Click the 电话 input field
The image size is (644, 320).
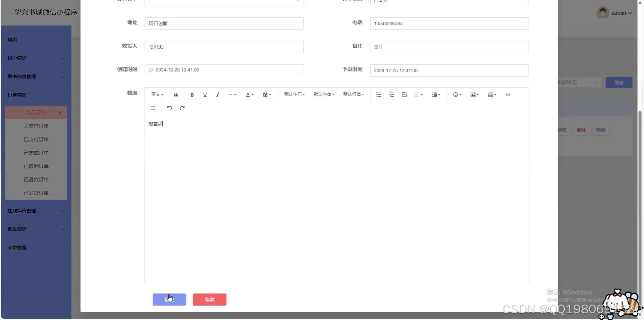coord(449,23)
